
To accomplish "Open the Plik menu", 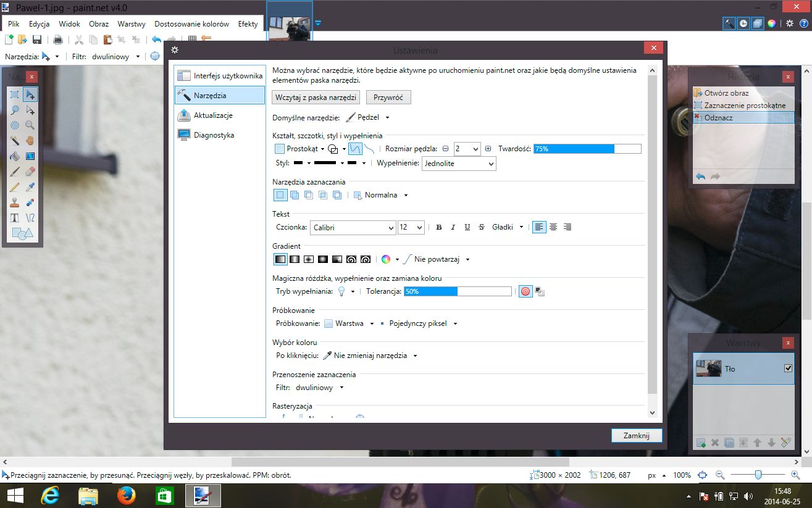I will pyautogui.click(x=14, y=24).
